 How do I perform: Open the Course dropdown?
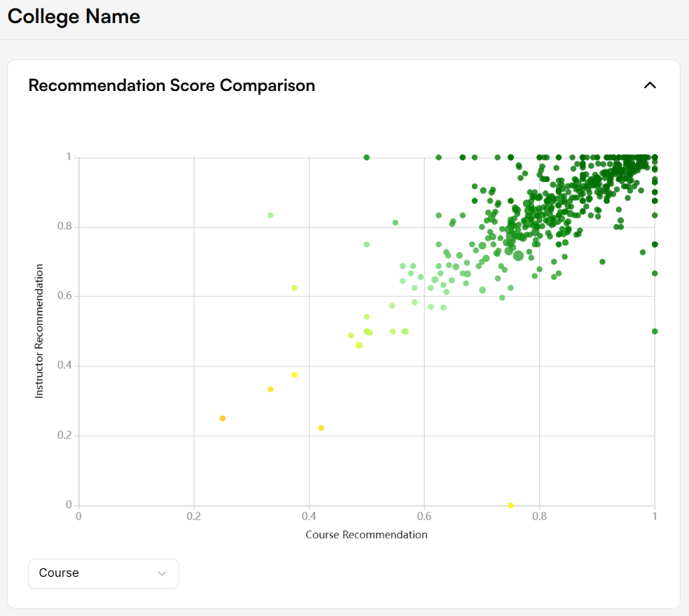103,573
